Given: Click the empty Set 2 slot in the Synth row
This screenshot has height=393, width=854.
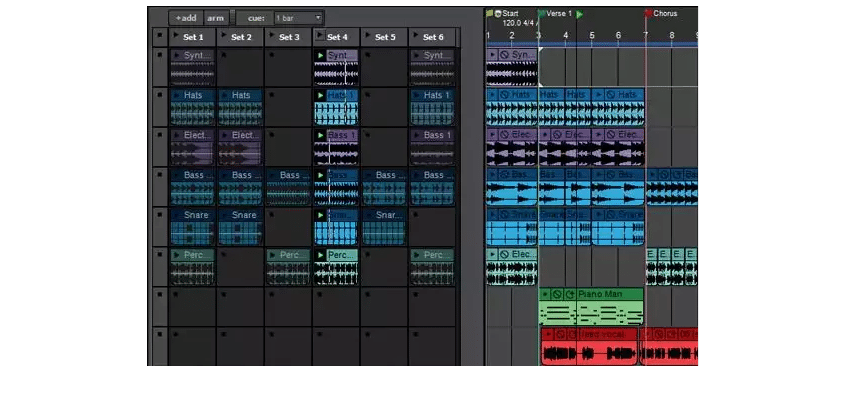Looking at the screenshot, I should point(240,67).
